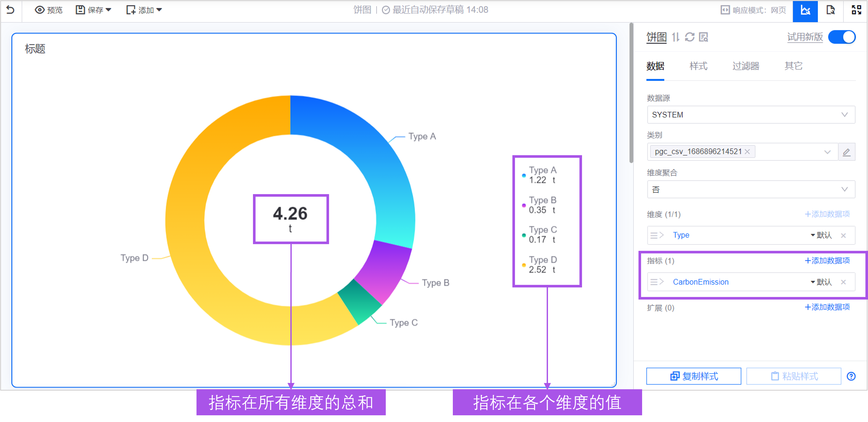This screenshot has height=422, width=868.
Task: Open the SYSTEM data source dropdown
Action: (751, 114)
